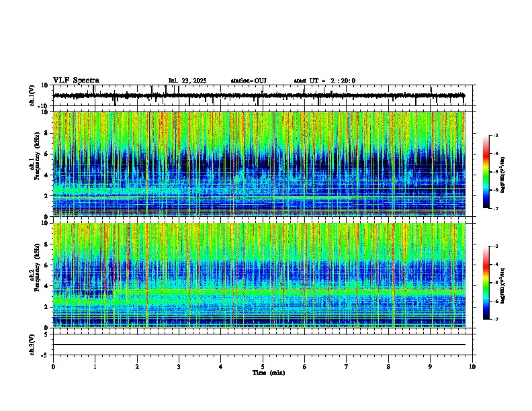532x411 pixels.
Task: Click the "-7" tick on ch.2 color bar
Action: [x=496, y=319]
